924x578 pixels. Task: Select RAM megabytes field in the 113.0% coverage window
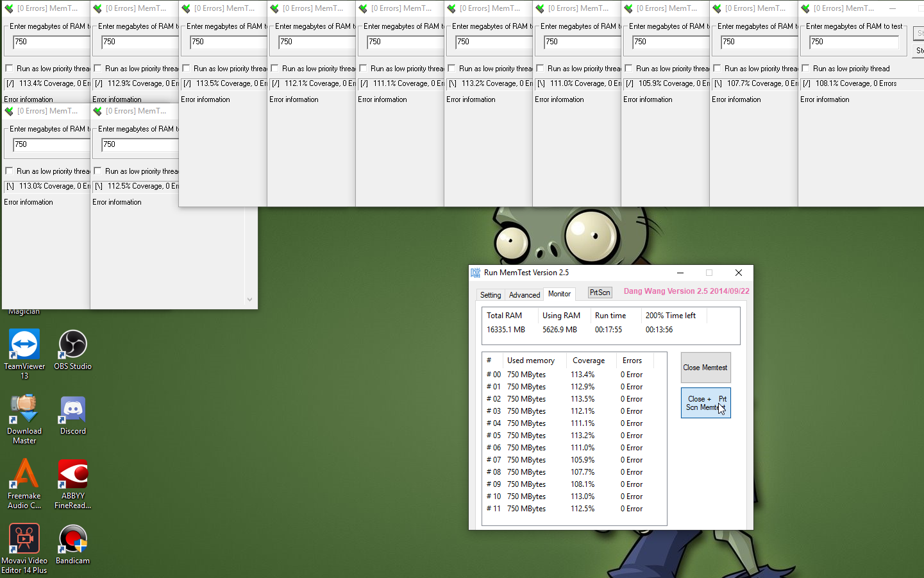coord(51,145)
